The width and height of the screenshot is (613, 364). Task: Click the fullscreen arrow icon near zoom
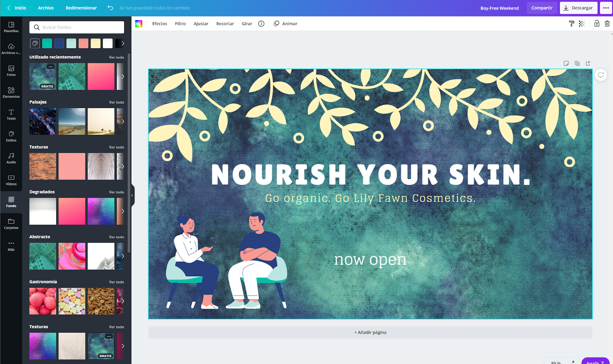point(573,362)
